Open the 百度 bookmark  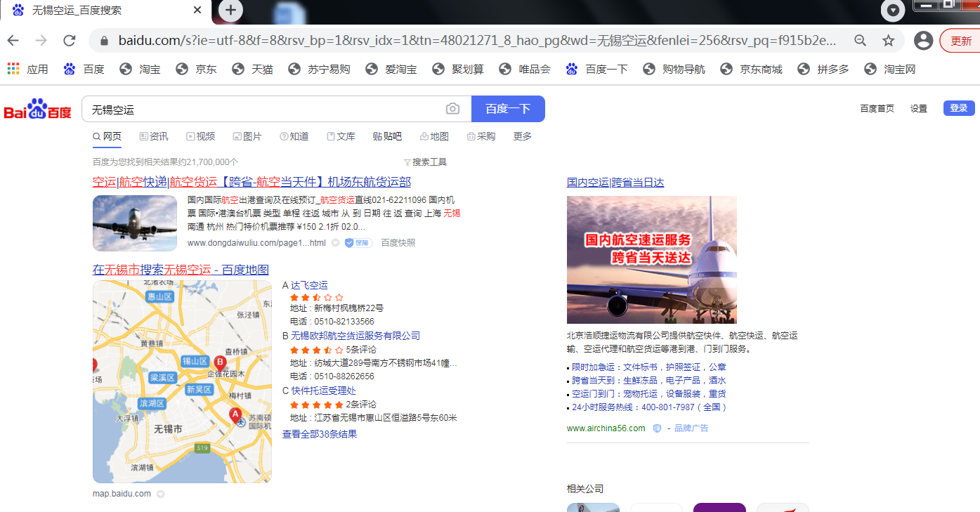click(x=84, y=69)
